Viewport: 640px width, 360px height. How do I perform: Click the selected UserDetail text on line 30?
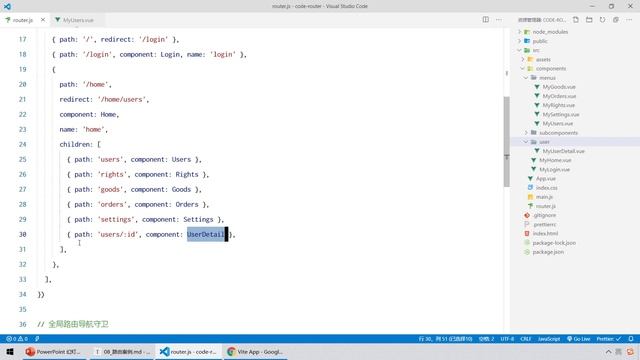[206, 234]
